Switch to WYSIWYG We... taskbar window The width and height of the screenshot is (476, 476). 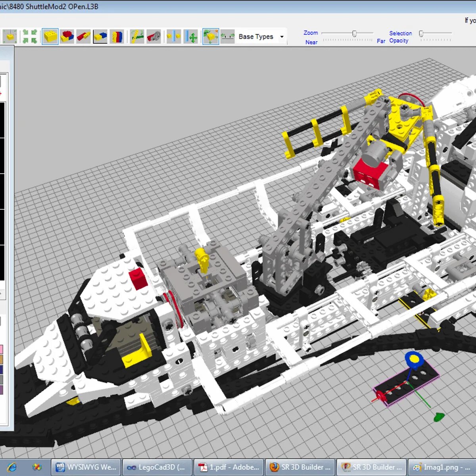(x=86, y=467)
